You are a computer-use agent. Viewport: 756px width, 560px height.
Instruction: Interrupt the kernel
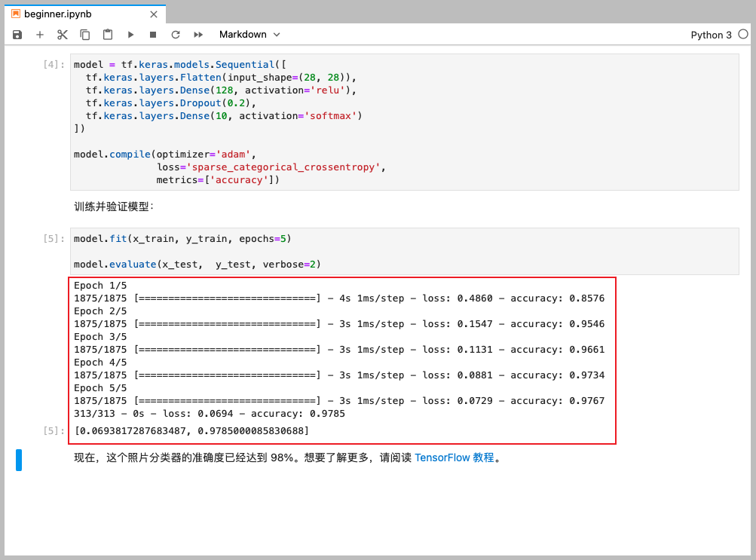152,34
